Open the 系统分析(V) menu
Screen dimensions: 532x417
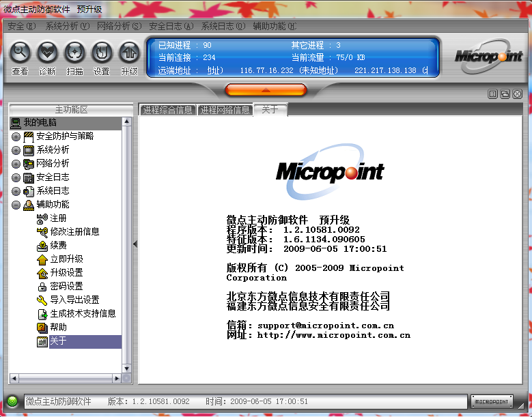point(68,26)
